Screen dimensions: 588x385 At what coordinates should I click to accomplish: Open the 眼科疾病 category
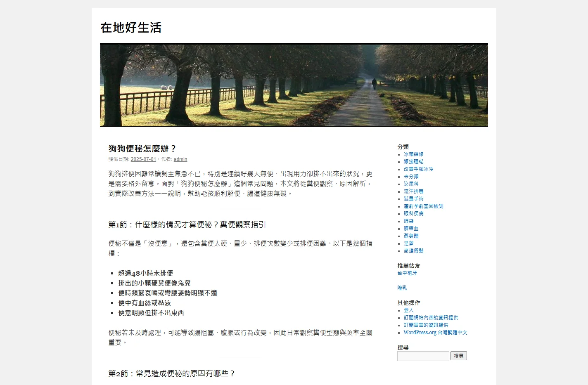pos(413,214)
